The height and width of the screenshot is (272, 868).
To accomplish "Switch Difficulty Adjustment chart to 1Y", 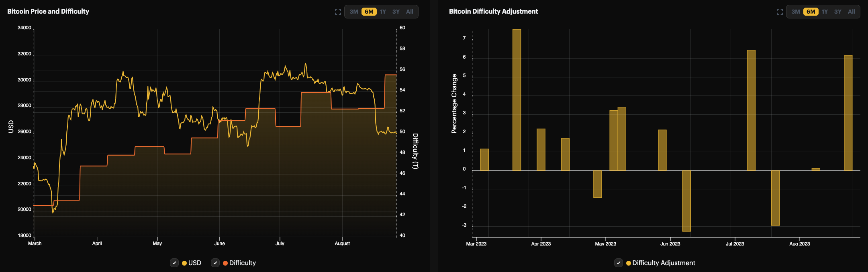I will pyautogui.click(x=825, y=12).
